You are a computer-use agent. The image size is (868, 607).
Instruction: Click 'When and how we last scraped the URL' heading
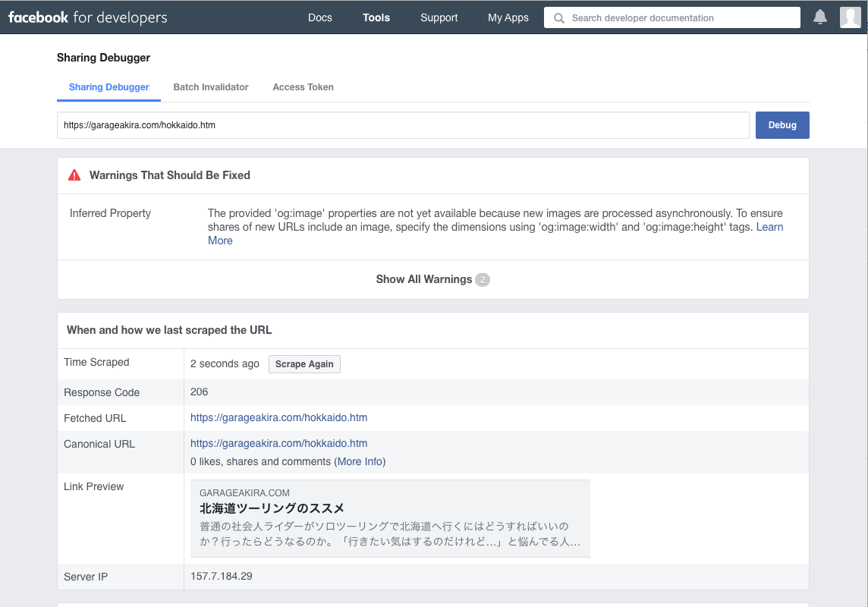pos(169,330)
